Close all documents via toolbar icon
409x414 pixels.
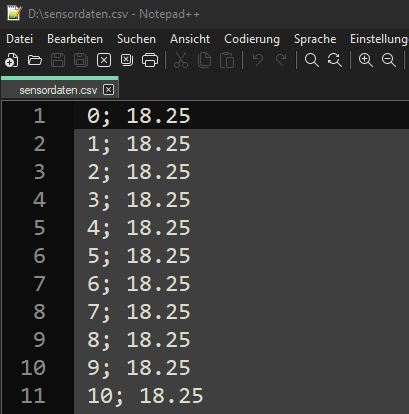point(127,60)
